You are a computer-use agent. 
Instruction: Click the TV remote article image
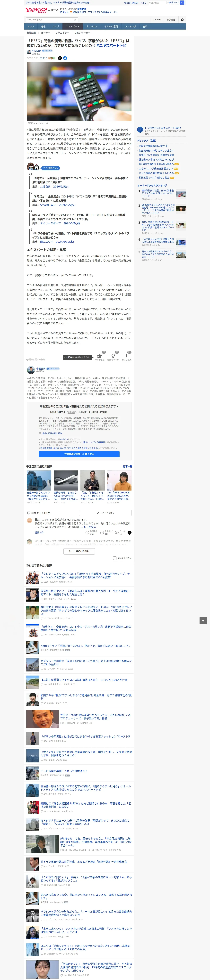[x=79, y=92]
